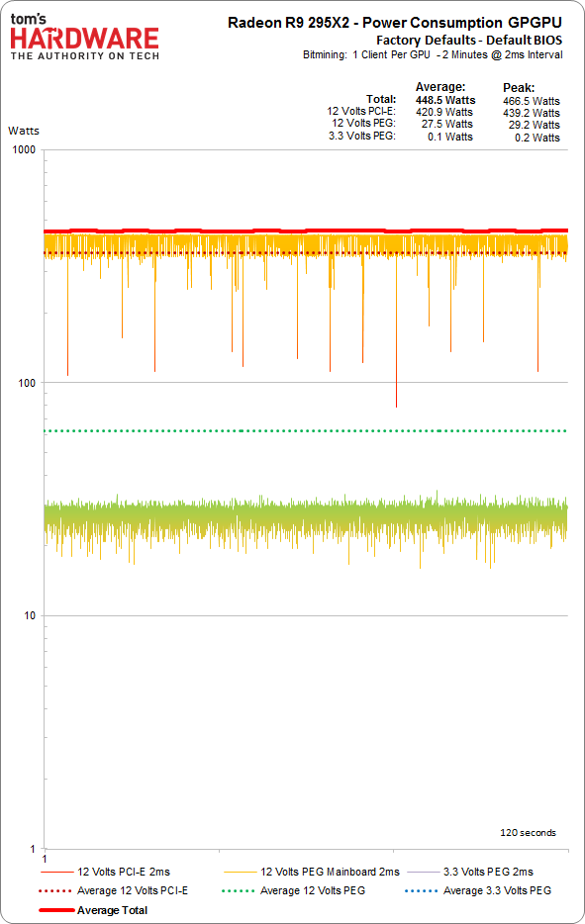Click the green dotted Average 12 Volts PEG line
Screen dimensions: 585x924
pyautogui.click(x=306, y=430)
